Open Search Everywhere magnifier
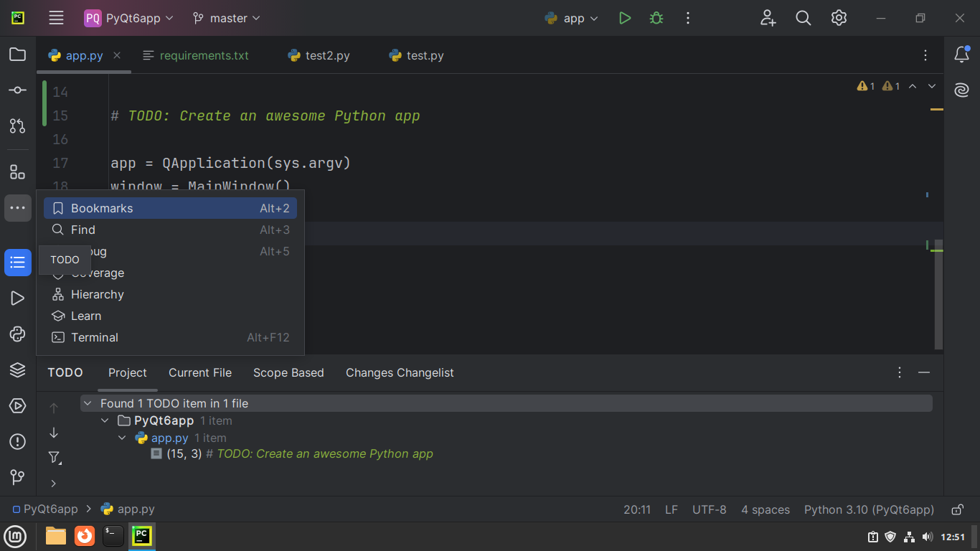Screen dimensions: 980x551 coord(804,18)
